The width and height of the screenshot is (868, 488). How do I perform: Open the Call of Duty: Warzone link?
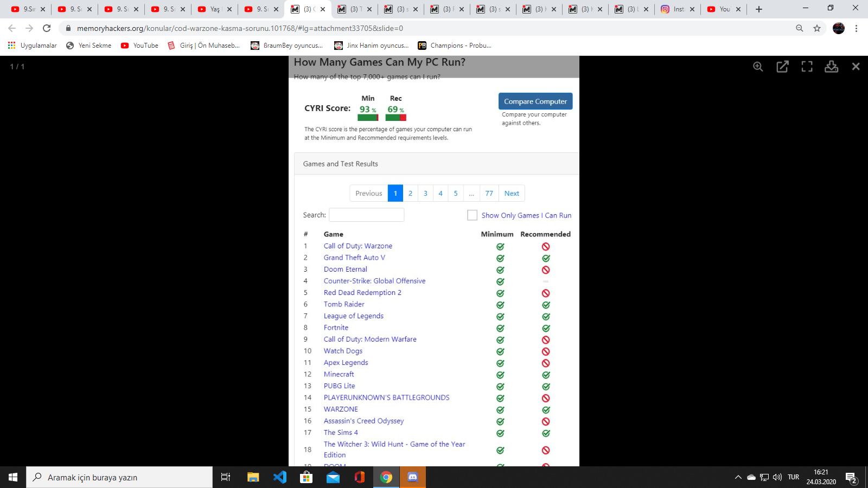358,246
